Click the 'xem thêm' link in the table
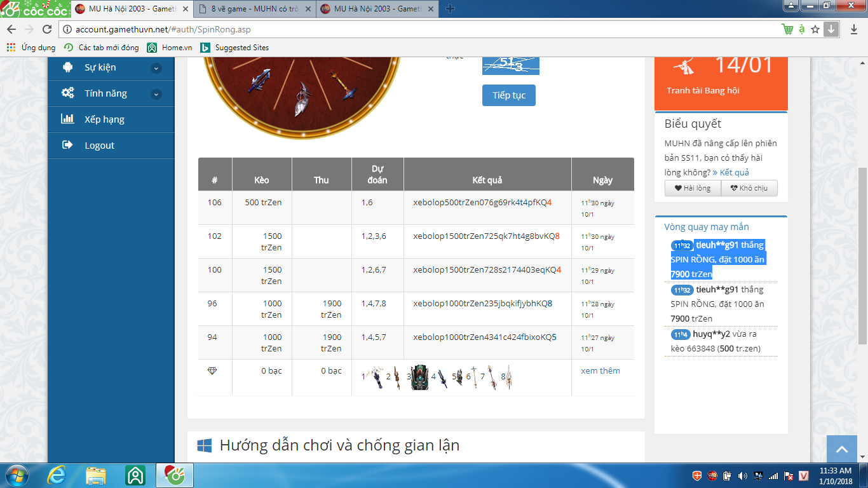868x488 pixels. [600, 370]
